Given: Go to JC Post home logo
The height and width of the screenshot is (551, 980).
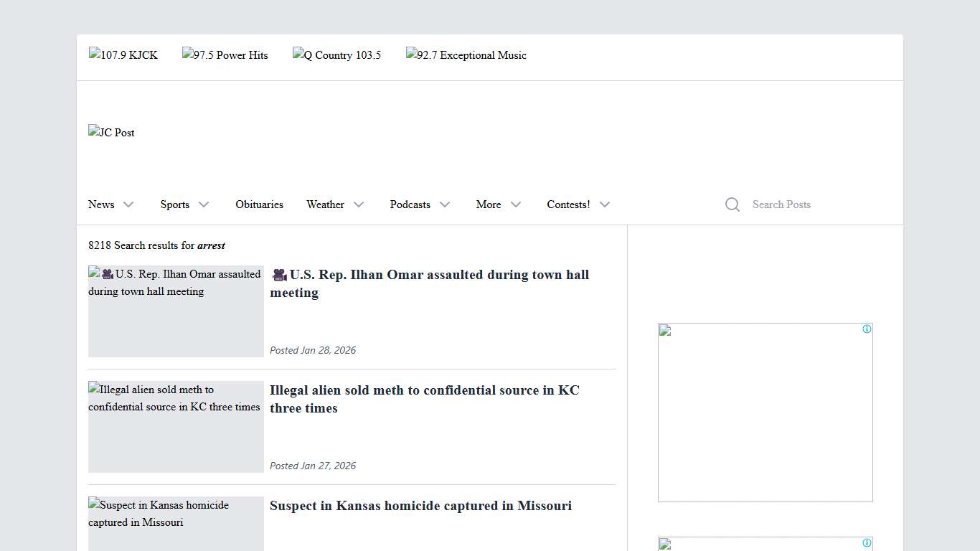Looking at the screenshot, I should pyautogui.click(x=112, y=133).
